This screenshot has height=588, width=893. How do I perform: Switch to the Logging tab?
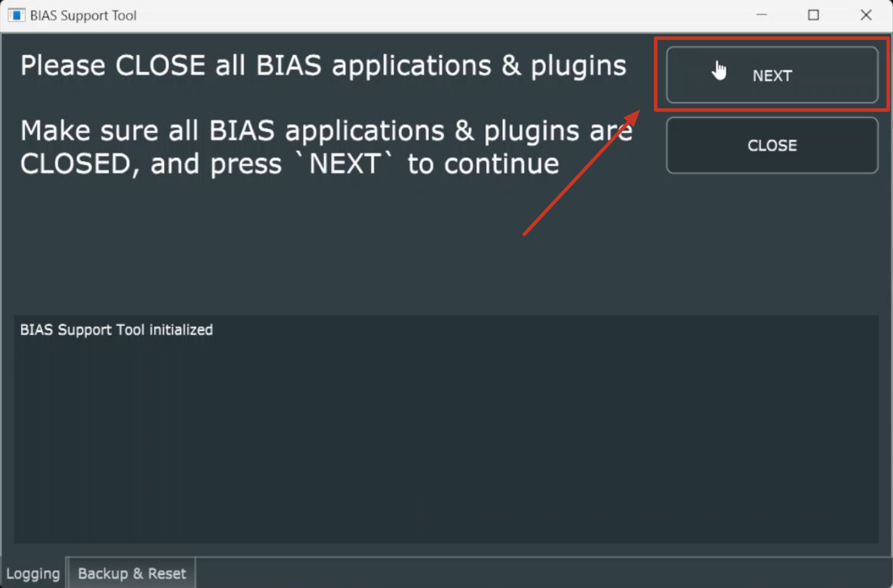33,573
